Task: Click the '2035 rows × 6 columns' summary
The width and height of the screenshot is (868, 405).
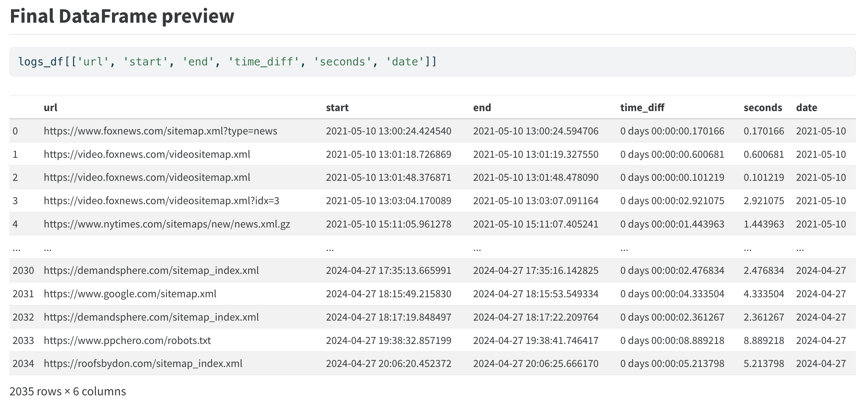Action: pos(68,391)
